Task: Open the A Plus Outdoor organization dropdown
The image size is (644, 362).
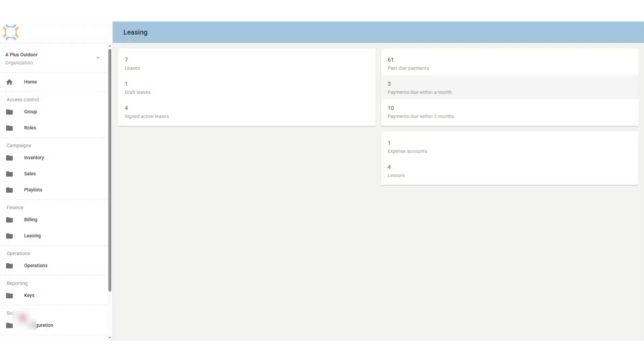Action: coord(54,58)
